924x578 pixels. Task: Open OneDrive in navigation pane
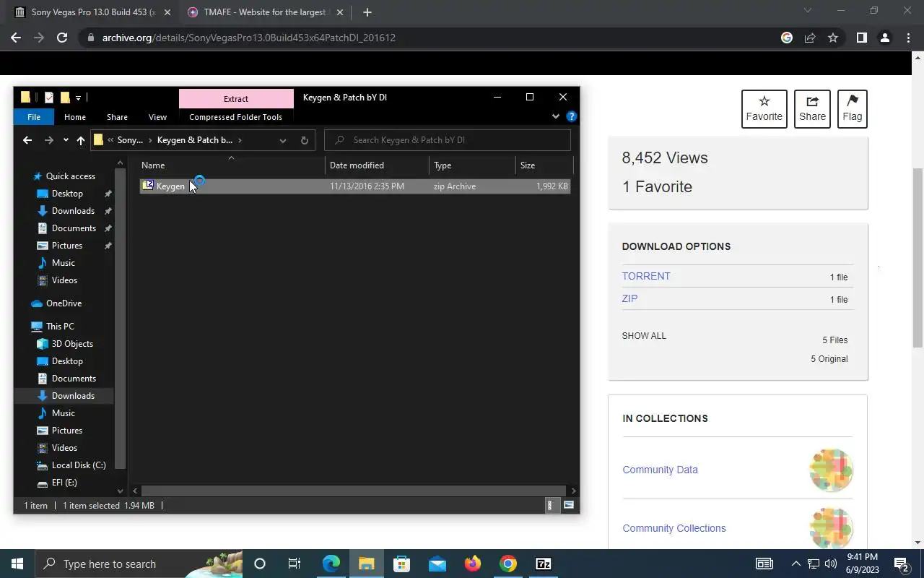click(x=64, y=303)
